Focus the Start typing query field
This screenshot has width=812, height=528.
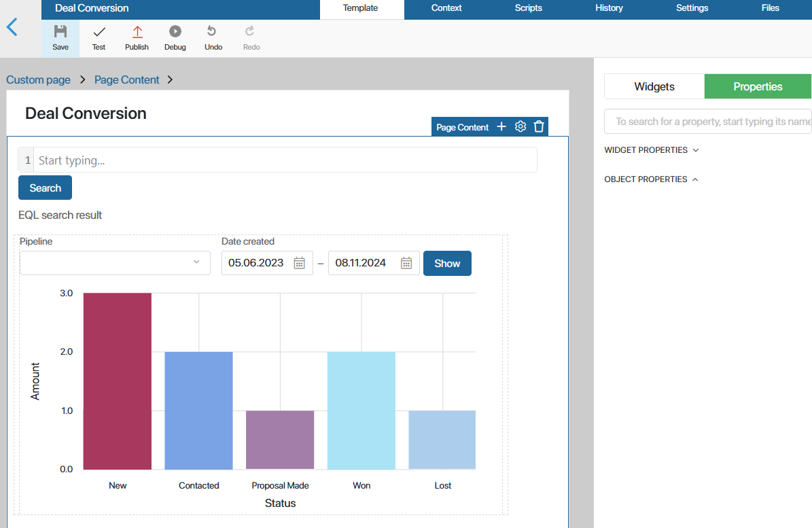(x=285, y=160)
